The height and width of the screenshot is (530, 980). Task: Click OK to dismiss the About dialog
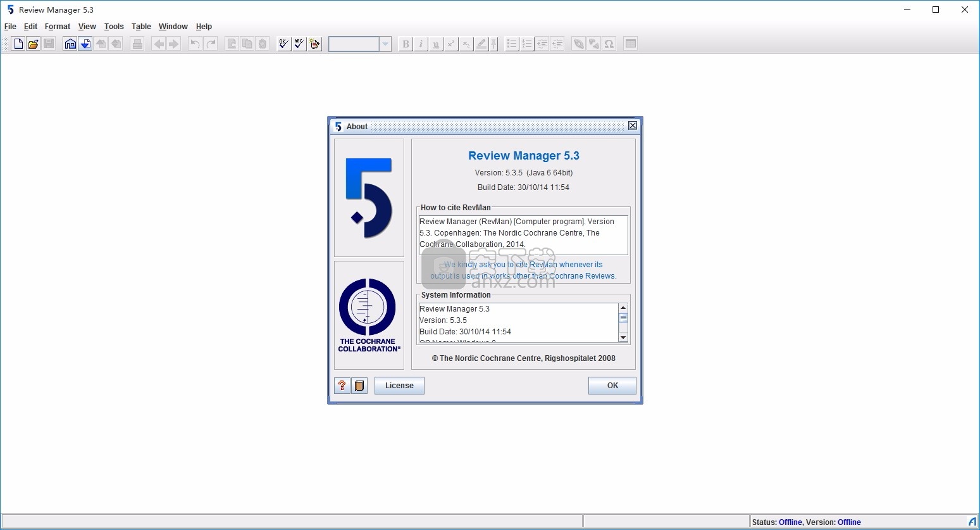(612, 386)
